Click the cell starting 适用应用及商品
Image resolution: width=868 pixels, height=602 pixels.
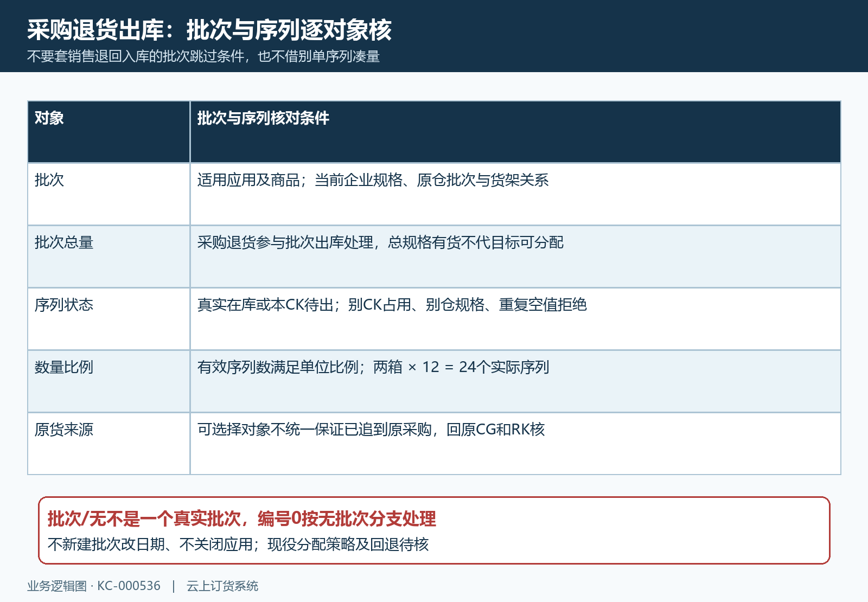[x=515, y=194]
